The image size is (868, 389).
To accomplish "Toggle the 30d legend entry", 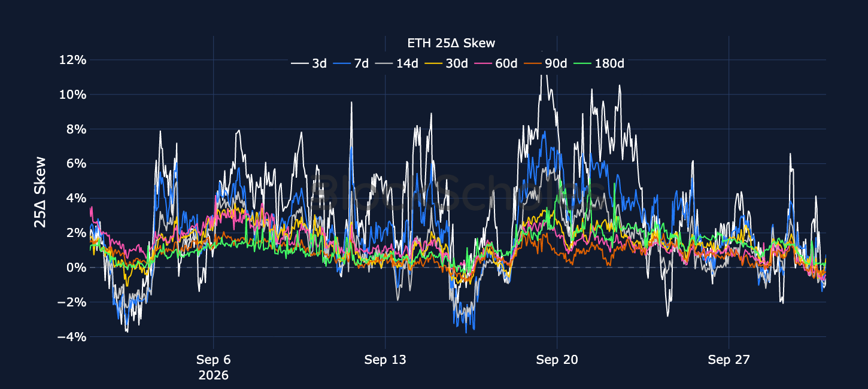I will coord(446,63).
